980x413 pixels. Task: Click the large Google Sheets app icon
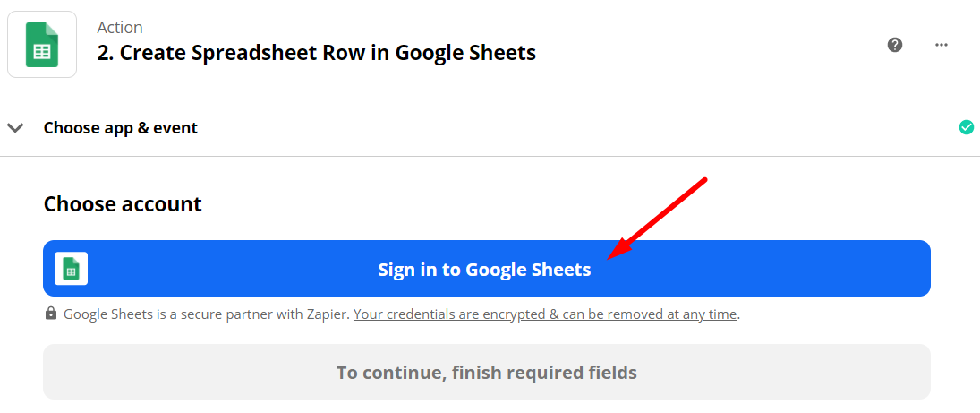click(42, 45)
